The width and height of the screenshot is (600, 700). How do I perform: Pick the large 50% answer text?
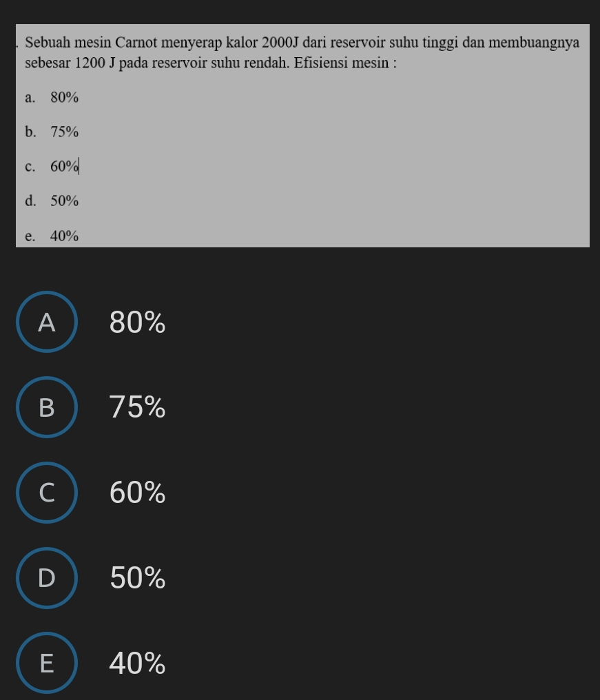tap(138, 579)
